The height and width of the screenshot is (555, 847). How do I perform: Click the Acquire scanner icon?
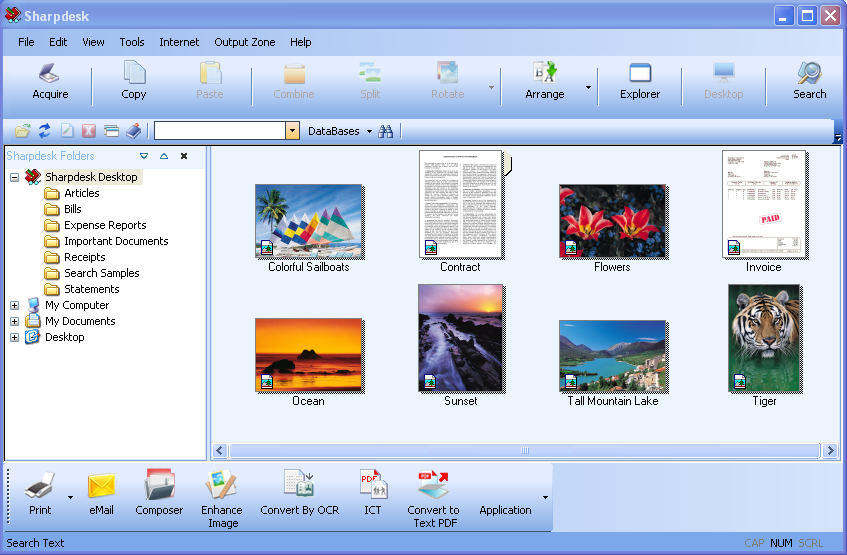pyautogui.click(x=49, y=73)
